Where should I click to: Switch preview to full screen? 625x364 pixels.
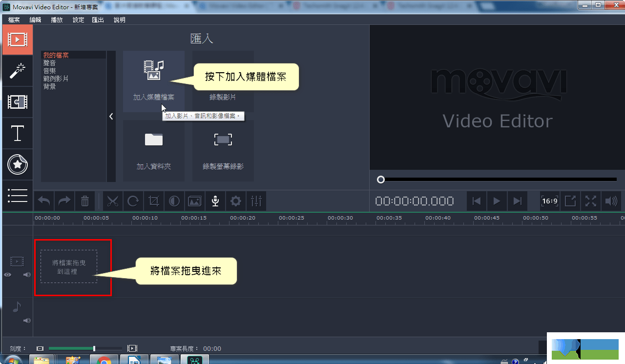point(591,201)
